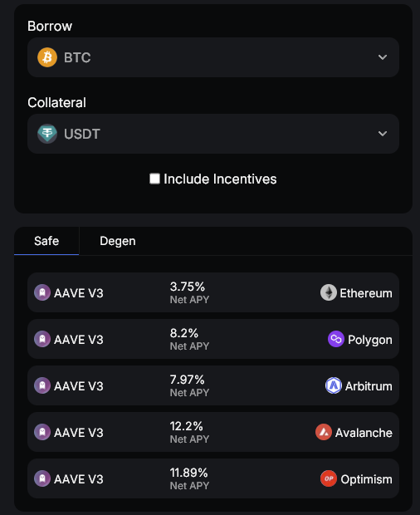Switch to the Safe tab
The image size is (420, 515).
46,241
